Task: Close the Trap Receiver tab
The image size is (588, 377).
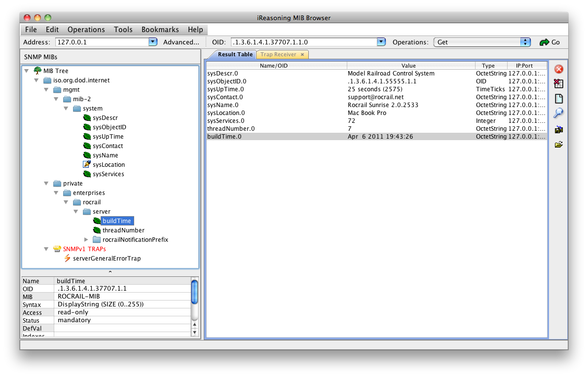Action: (302, 54)
